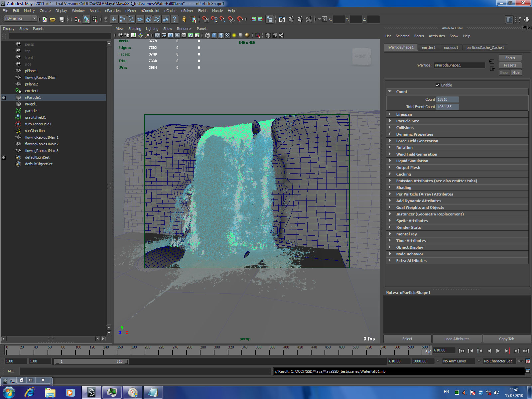This screenshot has width=532, height=399.
Task: Toggle wireframe cube icon in viewport toolbar
Action: click(x=207, y=35)
